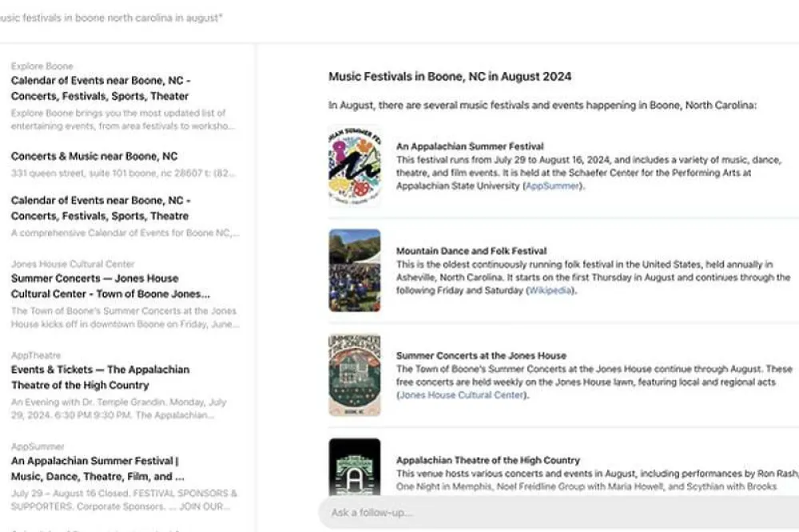Click the Explore Boone source label
The height and width of the screenshot is (532, 799).
coord(42,66)
